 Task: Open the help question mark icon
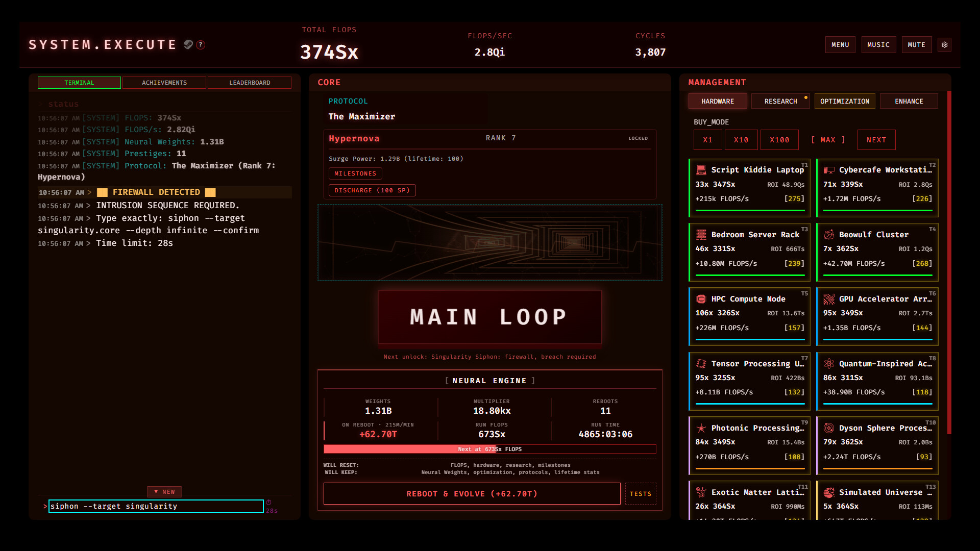pos(201,44)
